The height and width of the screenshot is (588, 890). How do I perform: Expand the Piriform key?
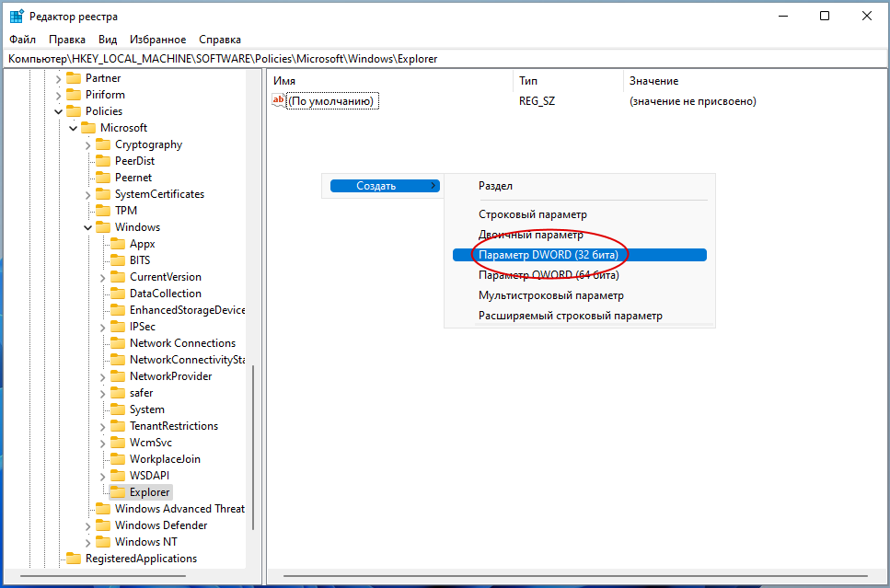59,95
